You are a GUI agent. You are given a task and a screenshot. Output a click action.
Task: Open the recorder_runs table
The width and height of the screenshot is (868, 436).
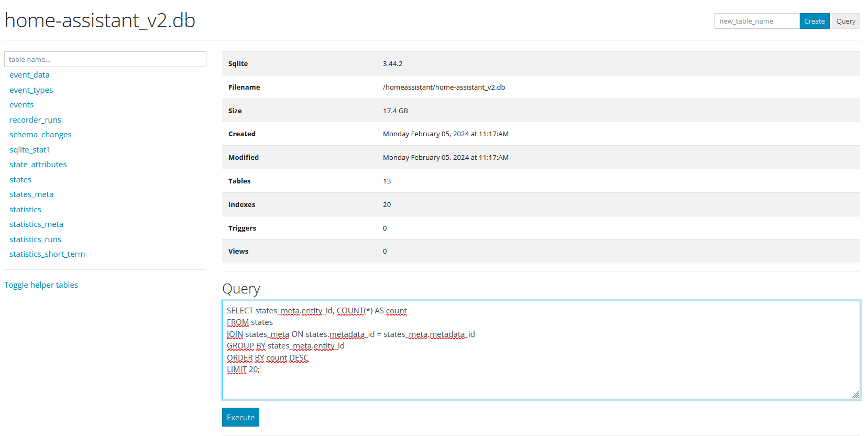click(35, 120)
